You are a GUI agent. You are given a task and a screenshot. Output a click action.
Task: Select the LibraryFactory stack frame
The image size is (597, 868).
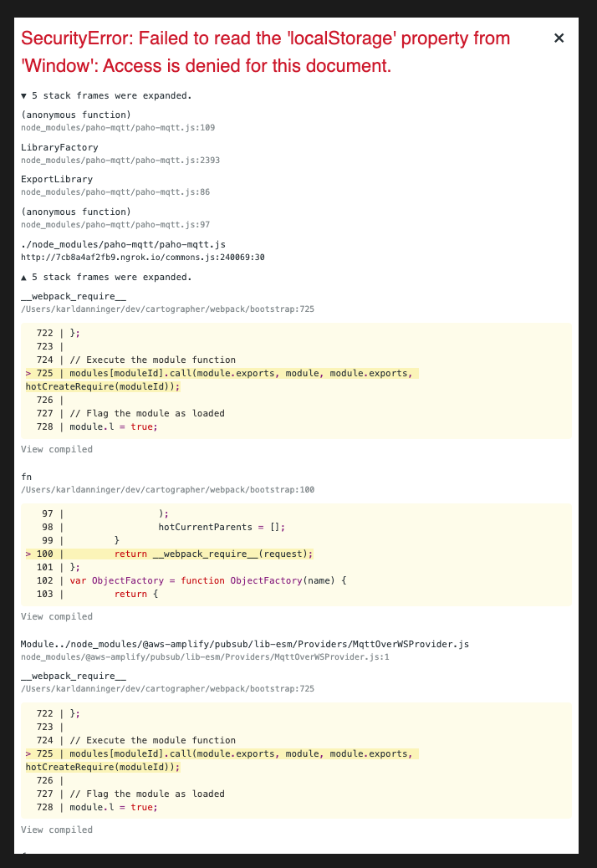(59, 147)
